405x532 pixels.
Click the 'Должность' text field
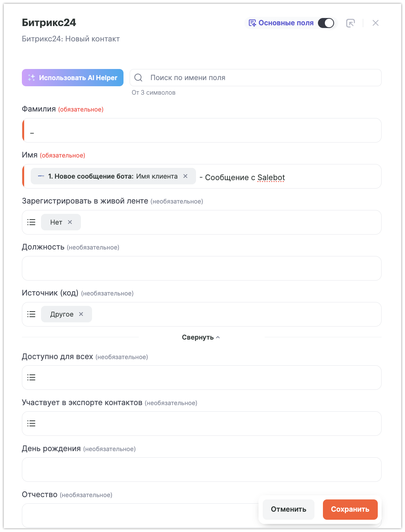(x=202, y=268)
